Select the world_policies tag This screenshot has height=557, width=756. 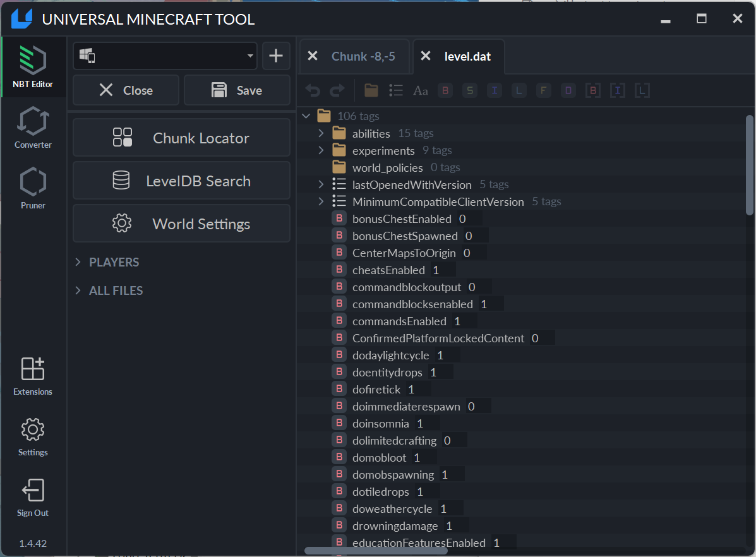pyautogui.click(x=388, y=167)
